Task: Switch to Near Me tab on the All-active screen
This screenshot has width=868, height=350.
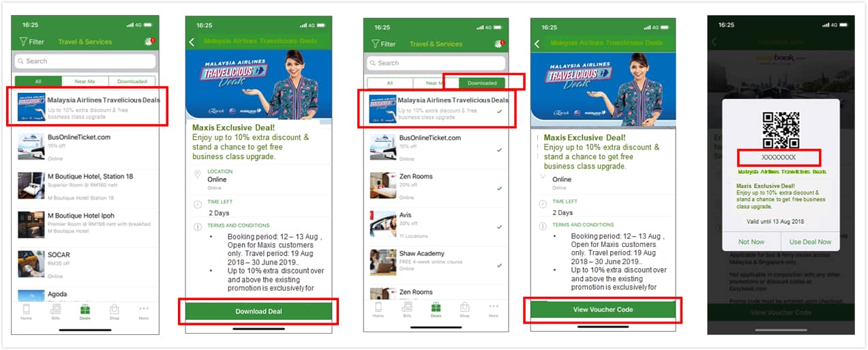Action: (85, 81)
